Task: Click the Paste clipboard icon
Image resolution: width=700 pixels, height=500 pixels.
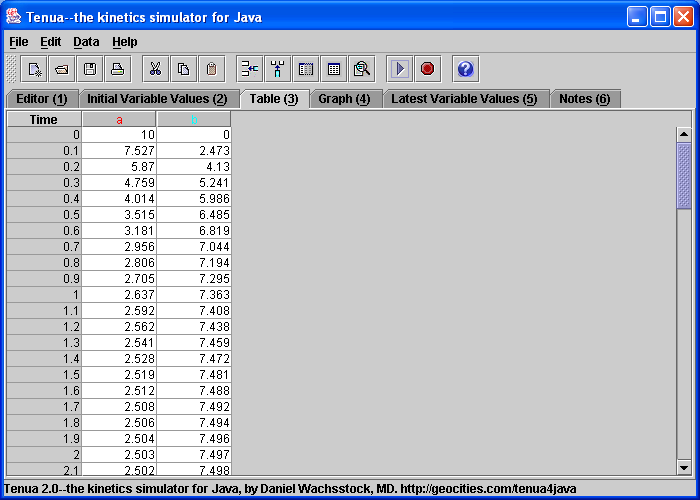Action: coord(212,69)
